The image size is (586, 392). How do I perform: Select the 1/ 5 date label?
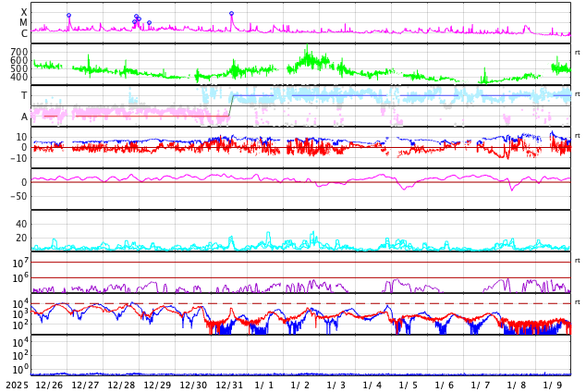[408, 385]
